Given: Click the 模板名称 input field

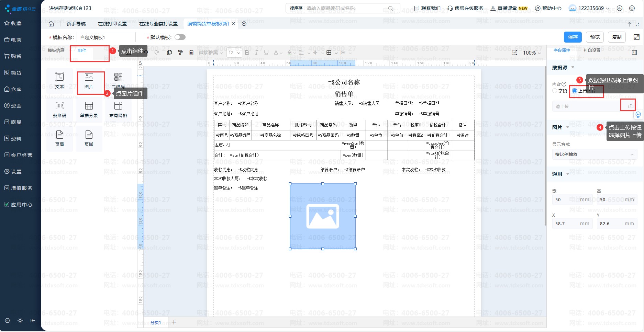Looking at the screenshot, I should pos(106,37).
